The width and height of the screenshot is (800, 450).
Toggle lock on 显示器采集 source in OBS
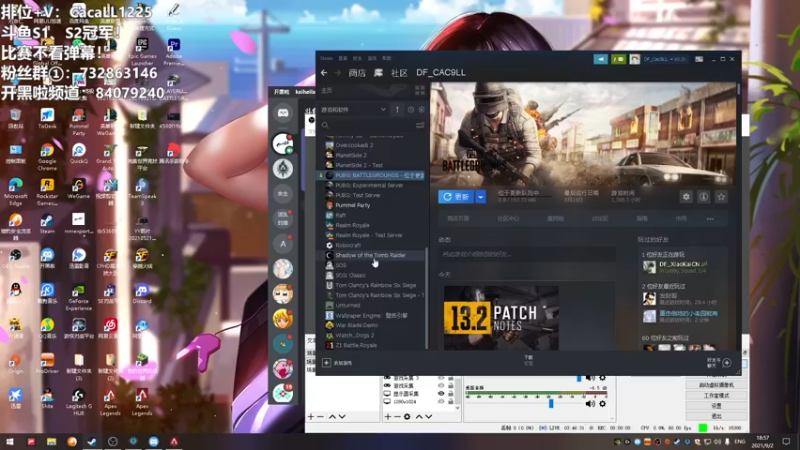(x=451, y=394)
